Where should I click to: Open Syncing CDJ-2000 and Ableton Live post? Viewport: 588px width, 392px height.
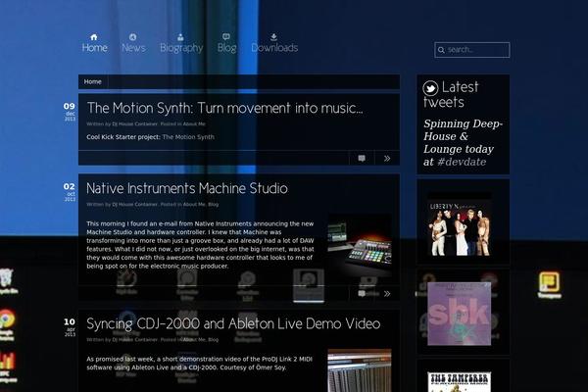point(233,323)
